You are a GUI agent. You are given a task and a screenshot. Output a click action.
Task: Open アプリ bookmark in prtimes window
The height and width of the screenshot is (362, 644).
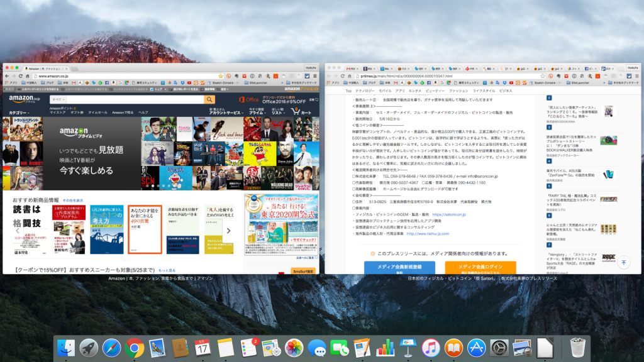pyautogui.click(x=333, y=82)
